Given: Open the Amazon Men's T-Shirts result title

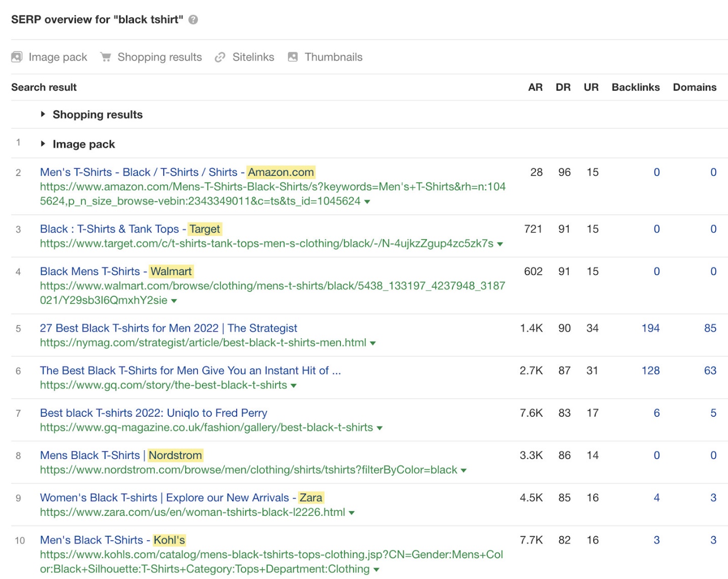Looking at the screenshot, I should click(177, 172).
